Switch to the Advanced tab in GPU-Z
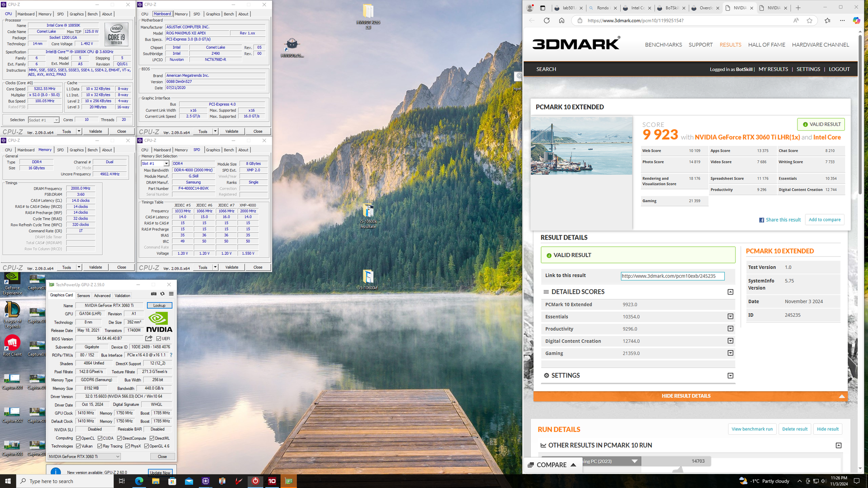Screen dimensions: 868x488 point(102,296)
